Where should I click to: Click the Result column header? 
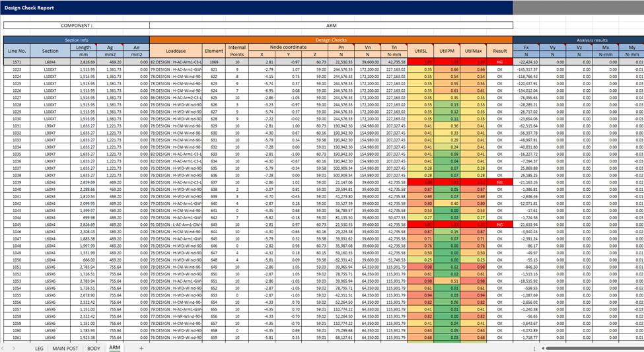500,50
